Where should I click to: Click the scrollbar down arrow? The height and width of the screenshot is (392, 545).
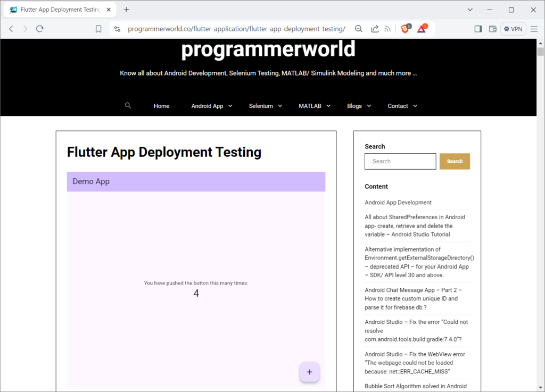540,388
